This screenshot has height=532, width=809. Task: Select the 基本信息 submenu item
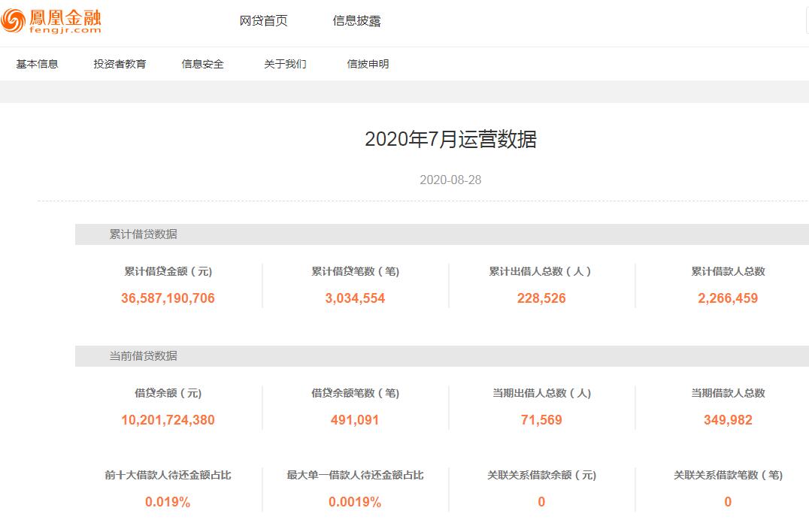[37, 64]
